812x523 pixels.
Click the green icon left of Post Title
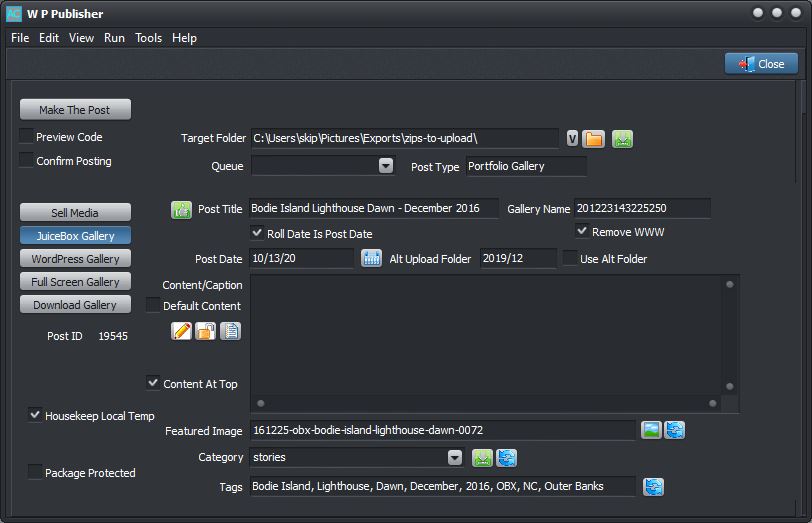coord(181,209)
